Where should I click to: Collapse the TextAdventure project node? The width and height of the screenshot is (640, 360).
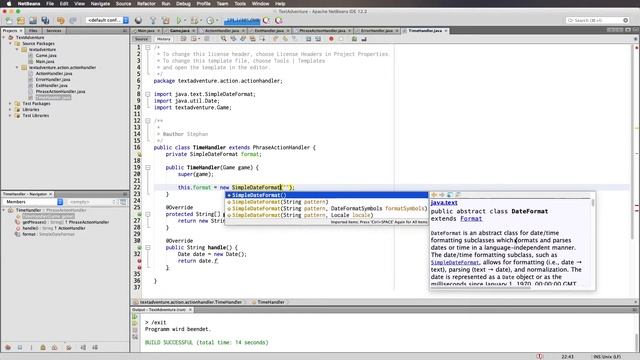tap(4, 37)
